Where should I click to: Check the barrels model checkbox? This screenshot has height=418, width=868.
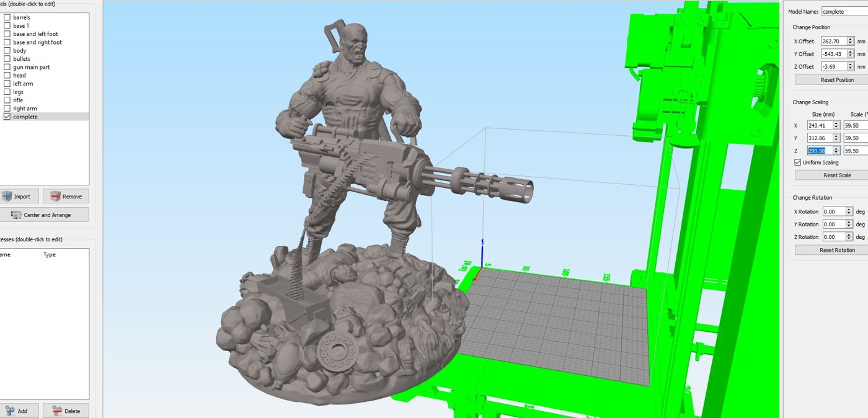pyautogui.click(x=7, y=17)
